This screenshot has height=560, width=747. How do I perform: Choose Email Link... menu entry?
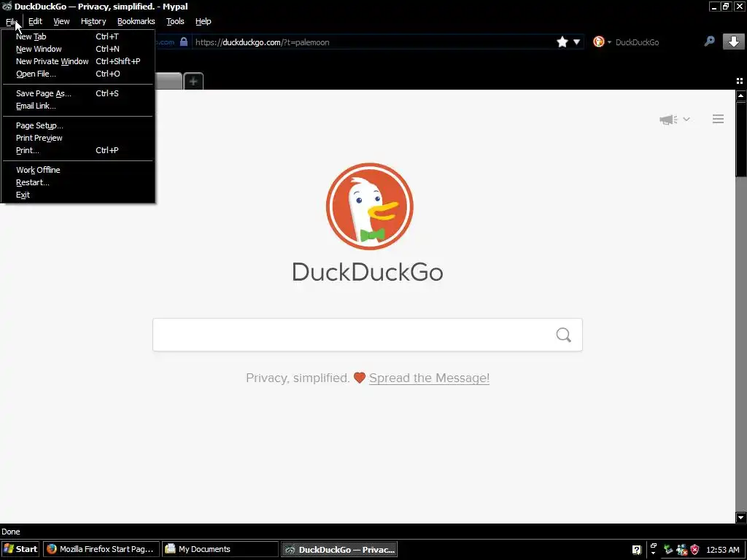pyautogui.click(x=77, y=106)
